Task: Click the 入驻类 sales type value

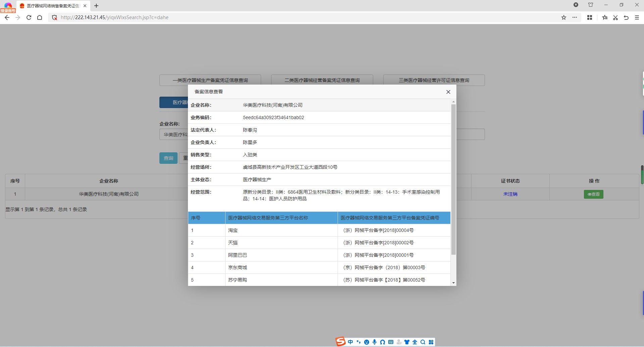Action: tap(250, 155)
